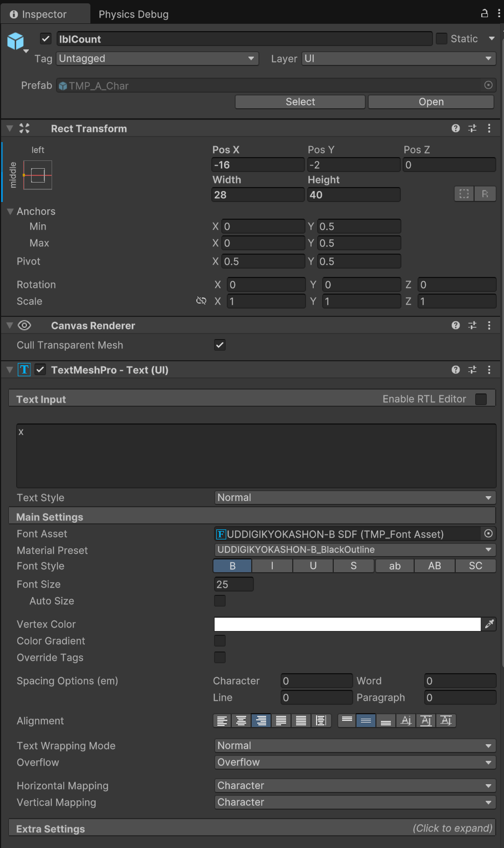504x848 pixels.
Task: Pick vertex color with eyedropper icon
Action: pyautogui.click(x=489, y=624)
